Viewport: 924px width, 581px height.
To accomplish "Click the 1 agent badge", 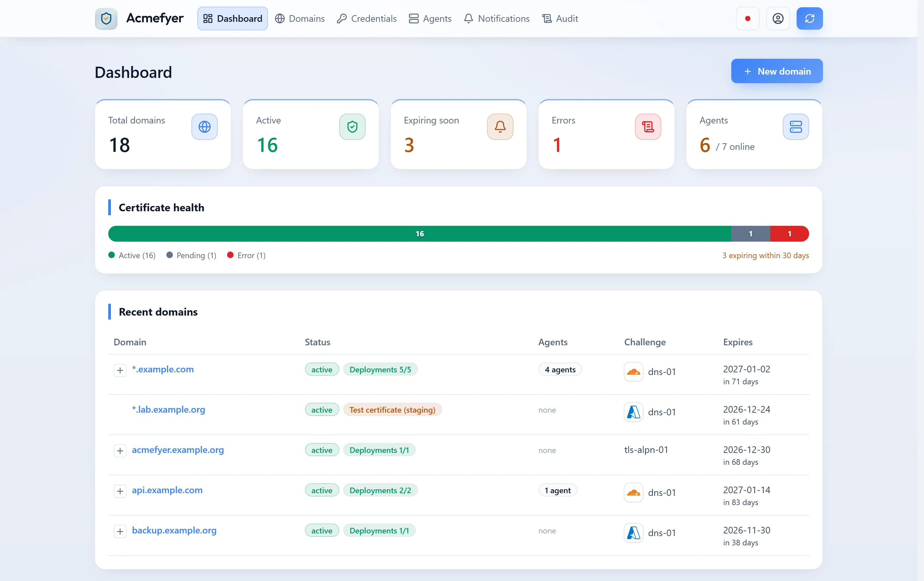I will point(558,490).
